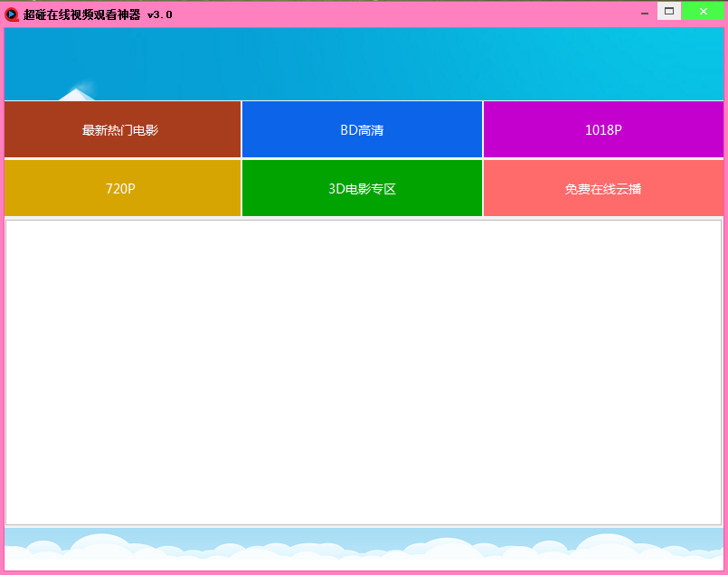Open 免费在线云播 streaming
Viewport: 728px width, 575px height.
click(603, 188)
